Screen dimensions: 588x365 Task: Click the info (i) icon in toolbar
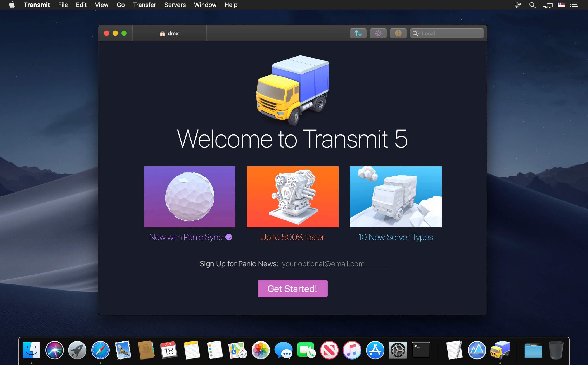[x=398, y=33]
